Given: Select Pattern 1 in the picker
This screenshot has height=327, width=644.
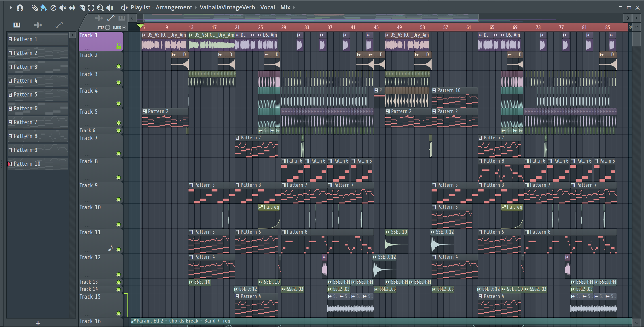Looking at the screenshot, I should pos(38,39).
